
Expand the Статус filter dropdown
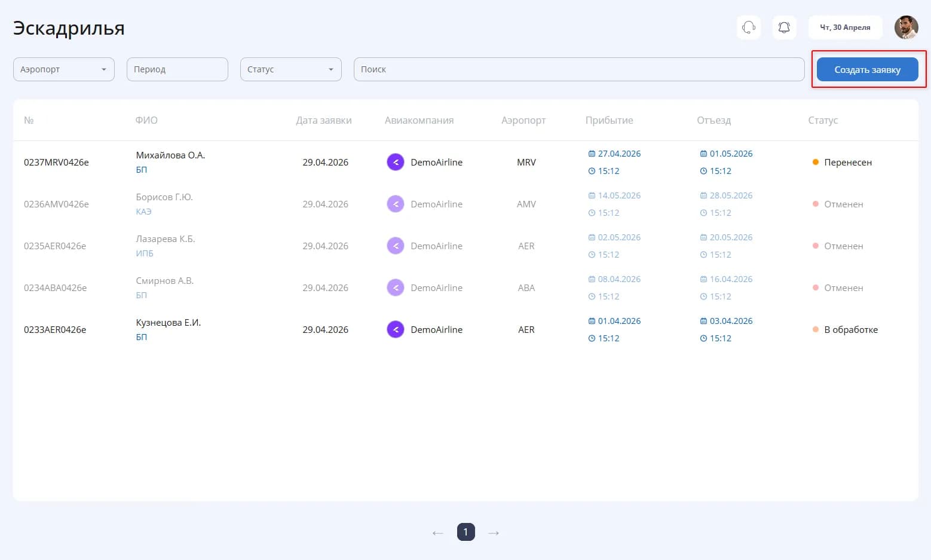click(x=291, y=69)
